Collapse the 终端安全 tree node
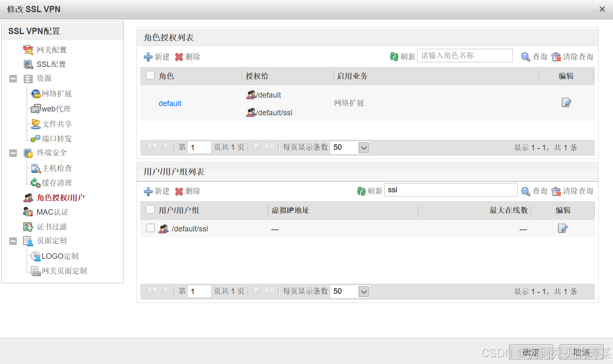 click(13, 153)
